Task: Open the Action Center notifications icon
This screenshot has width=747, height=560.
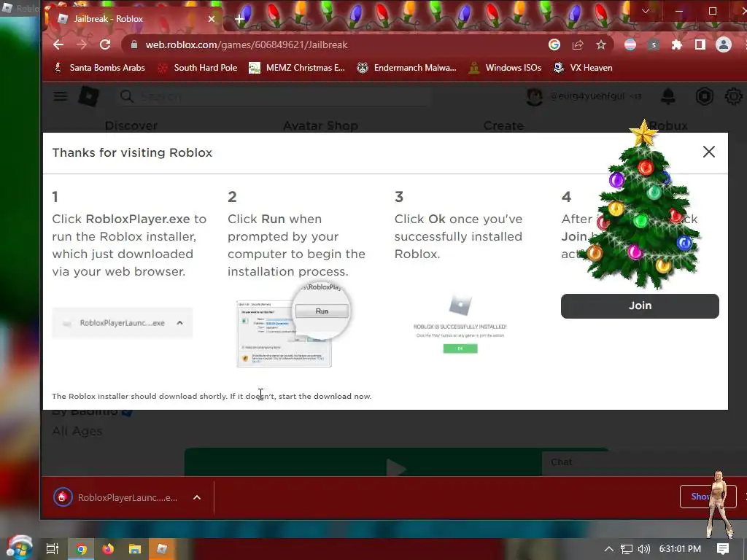Action: pos(723,549)
